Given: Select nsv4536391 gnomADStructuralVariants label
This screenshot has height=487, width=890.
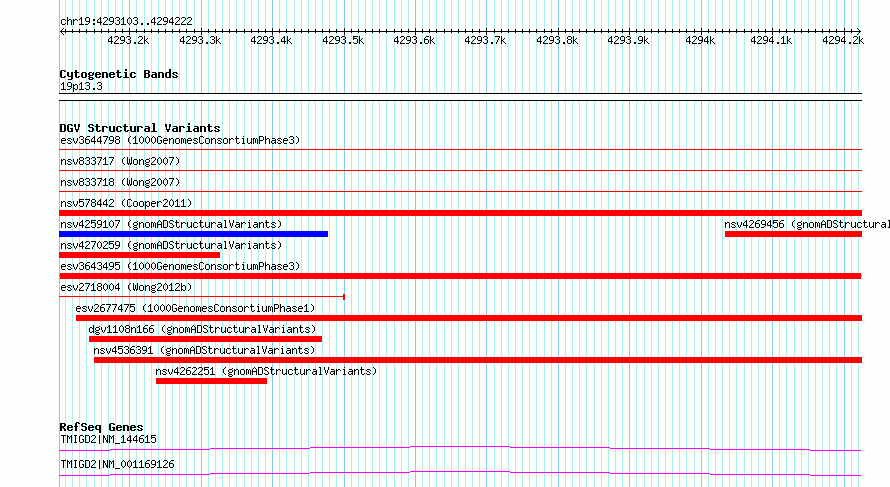Looking at the screenshot, I should click(204, 350).
